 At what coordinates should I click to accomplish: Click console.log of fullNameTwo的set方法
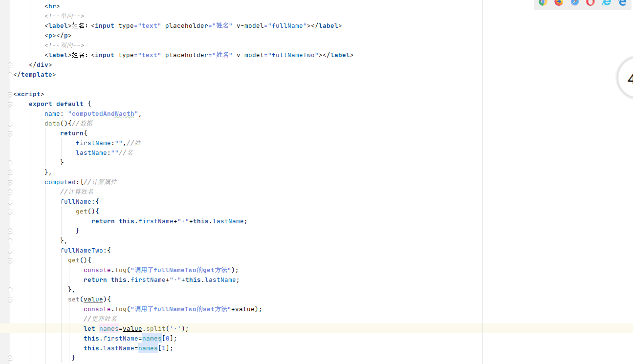point(173,309)
